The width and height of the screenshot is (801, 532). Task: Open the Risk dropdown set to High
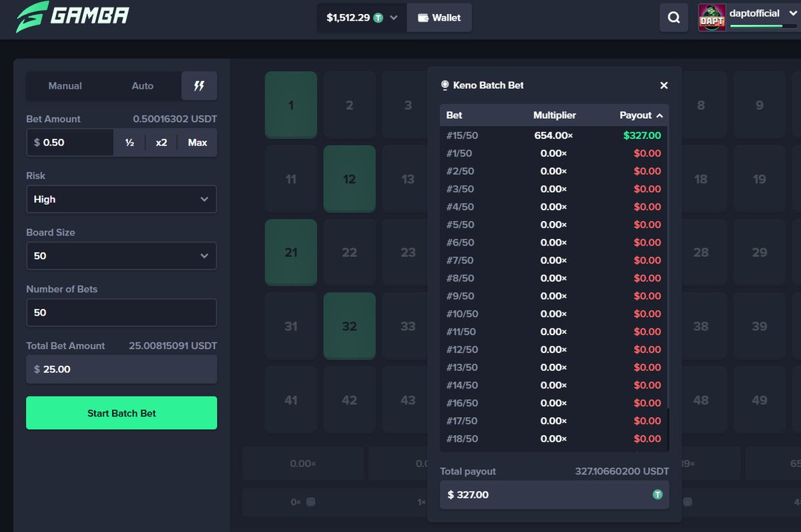tap(121, 199)
